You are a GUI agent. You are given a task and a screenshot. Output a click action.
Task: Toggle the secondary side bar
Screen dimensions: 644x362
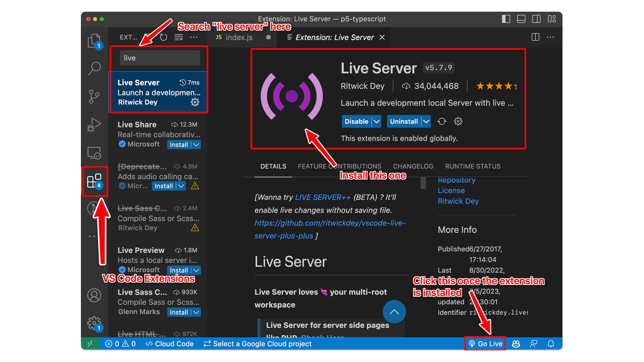click(x=536, y=19)
